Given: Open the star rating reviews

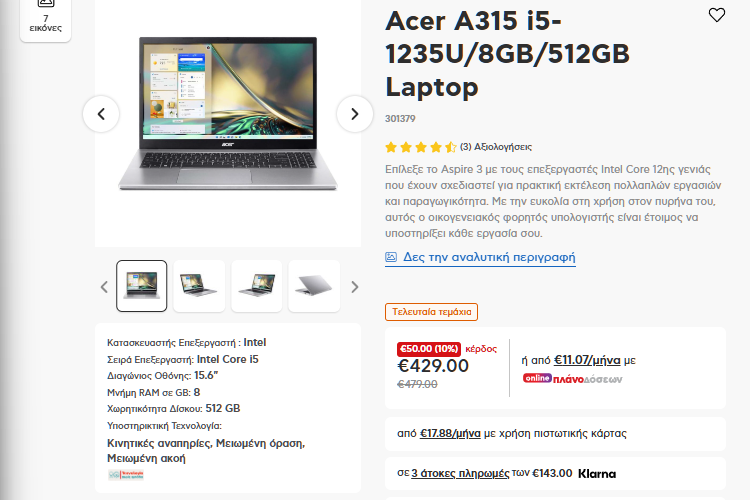Looking at the screenshot, I should click(421, 147).
